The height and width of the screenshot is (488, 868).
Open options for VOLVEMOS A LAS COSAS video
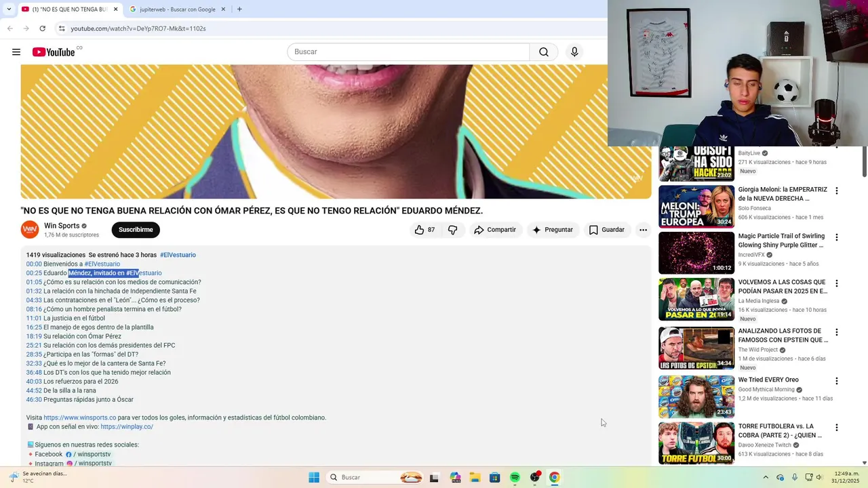point(836,283)
